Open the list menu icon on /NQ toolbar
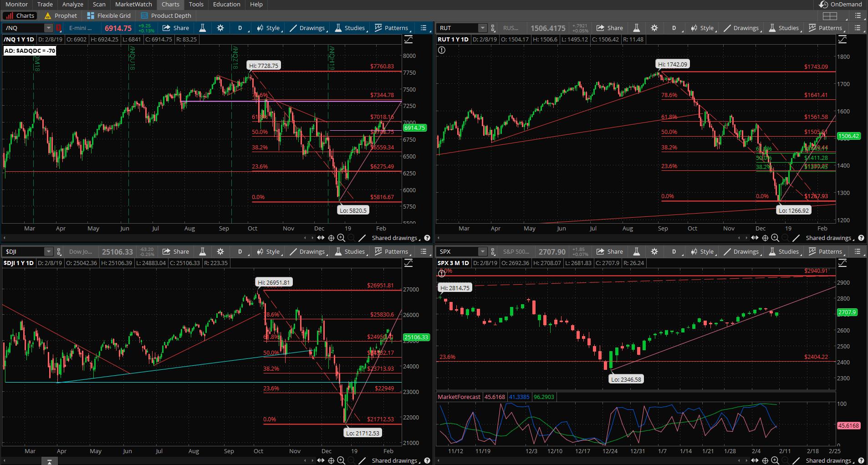This screenshot has width=868, height=465. 424,28
